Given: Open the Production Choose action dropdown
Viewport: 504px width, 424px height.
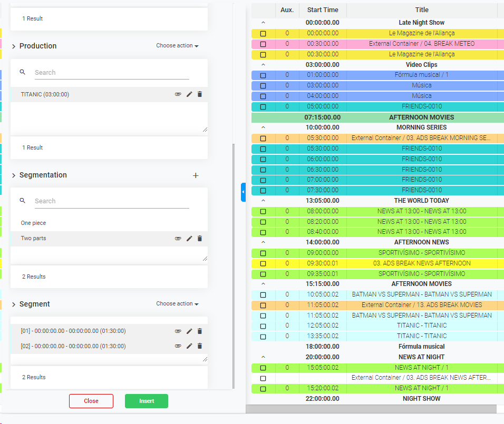Looking at the screenshot, I should [177, 46].
